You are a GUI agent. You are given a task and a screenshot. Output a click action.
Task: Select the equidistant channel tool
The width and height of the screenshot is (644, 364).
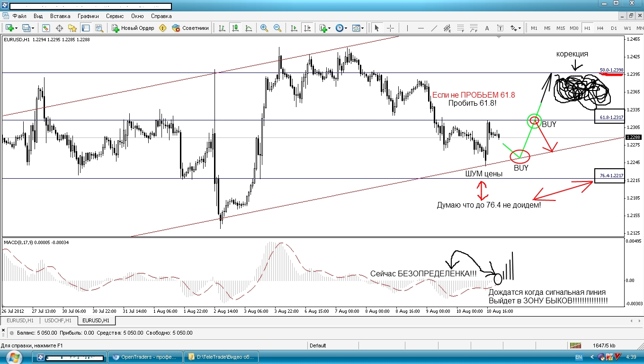[447, 28]
